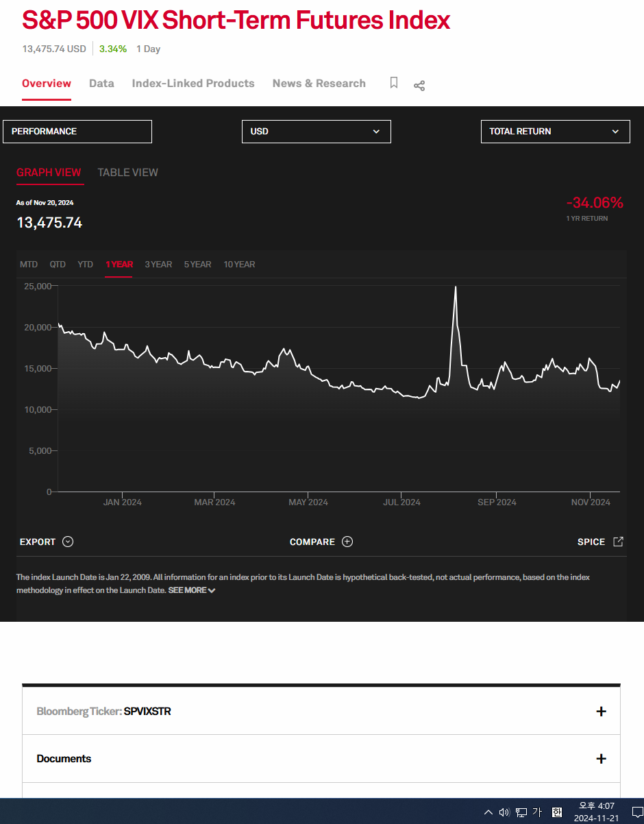Expand Bloomberg Ticker row with plus icon
This screenshot has height=824, width=644.
click(601, 712)
